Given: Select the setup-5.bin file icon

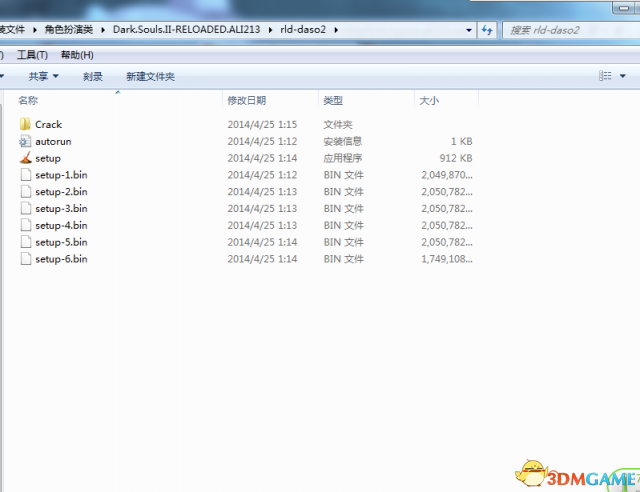Looking at the screenshot, I should [26, 242].
